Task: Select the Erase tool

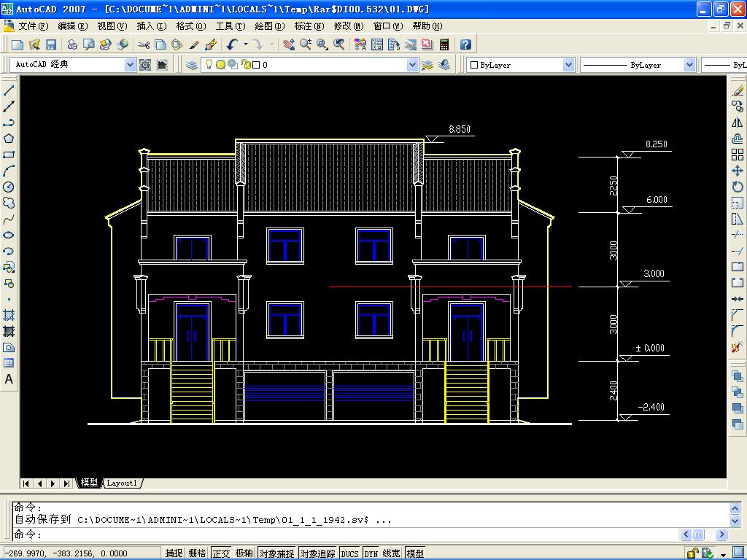Action: [738, 90]
